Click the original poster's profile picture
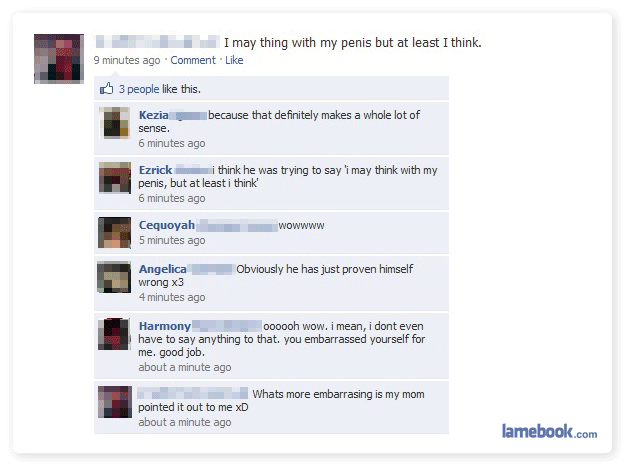The width and height of the screenshot is (630, 471). click(x=59, y=59)
